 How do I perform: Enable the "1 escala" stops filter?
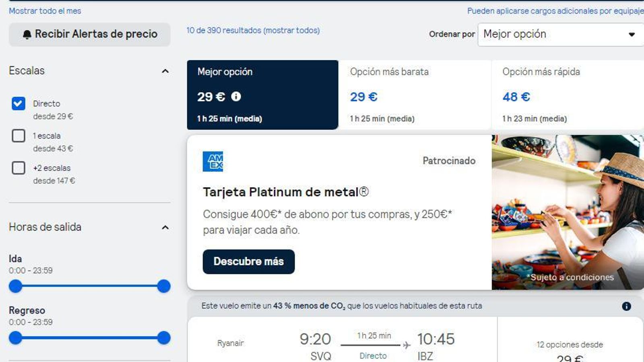18,136
